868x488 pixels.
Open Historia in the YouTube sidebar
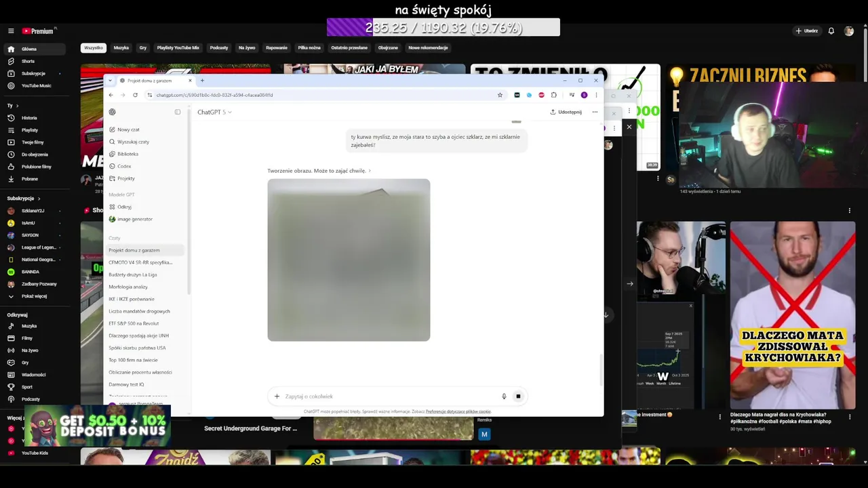click(29, 118)
